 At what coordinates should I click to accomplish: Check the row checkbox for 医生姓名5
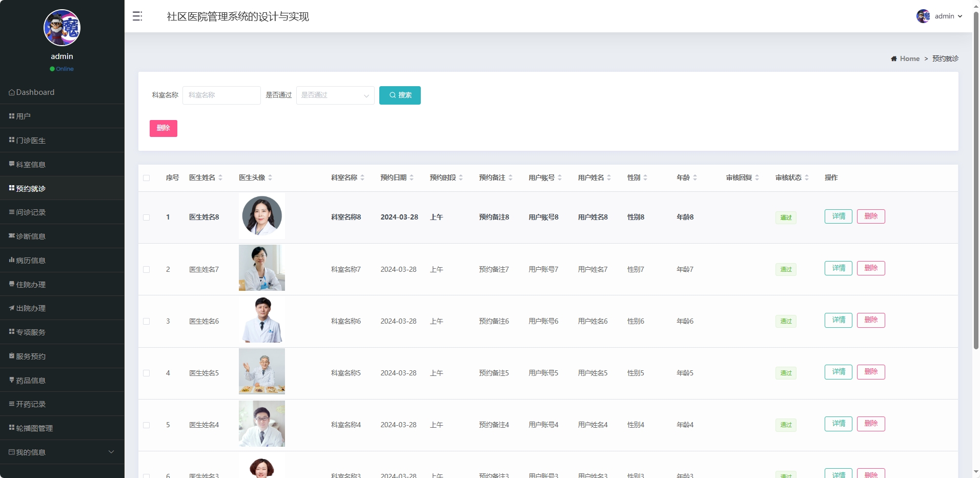click(147, 373)
